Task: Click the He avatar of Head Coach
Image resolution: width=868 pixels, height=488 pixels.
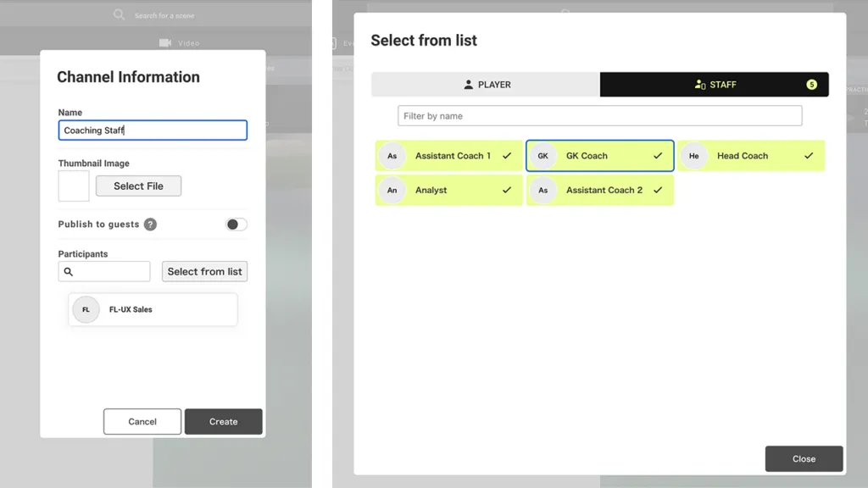Action: [x=693, y=156]
